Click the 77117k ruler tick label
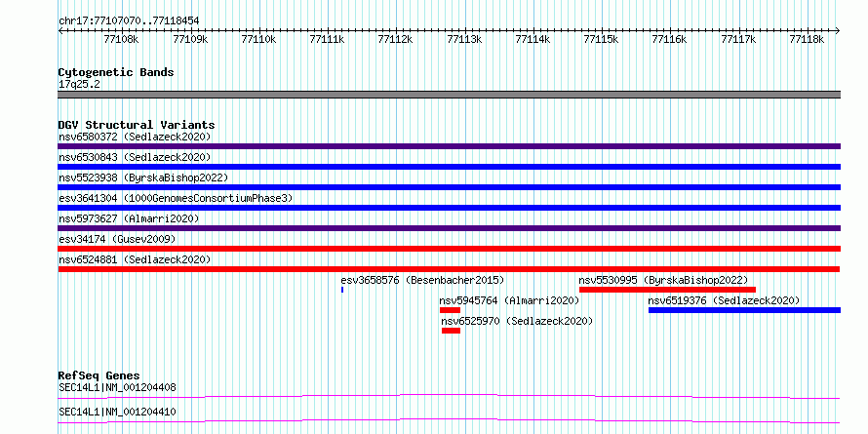The image size is (868, 434). [738, 39]
